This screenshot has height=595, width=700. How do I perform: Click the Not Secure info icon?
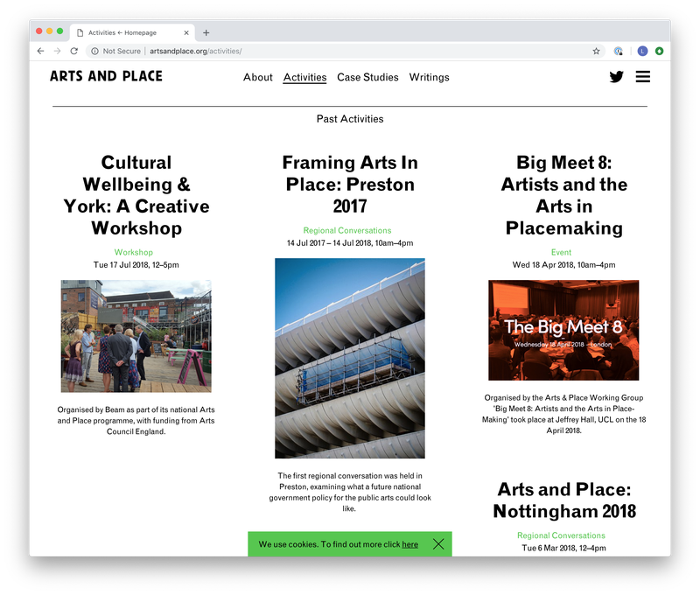[x=94, y=51]
